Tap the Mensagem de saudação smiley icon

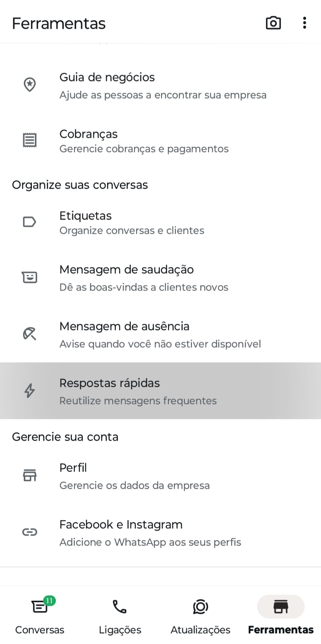[29, 277]
